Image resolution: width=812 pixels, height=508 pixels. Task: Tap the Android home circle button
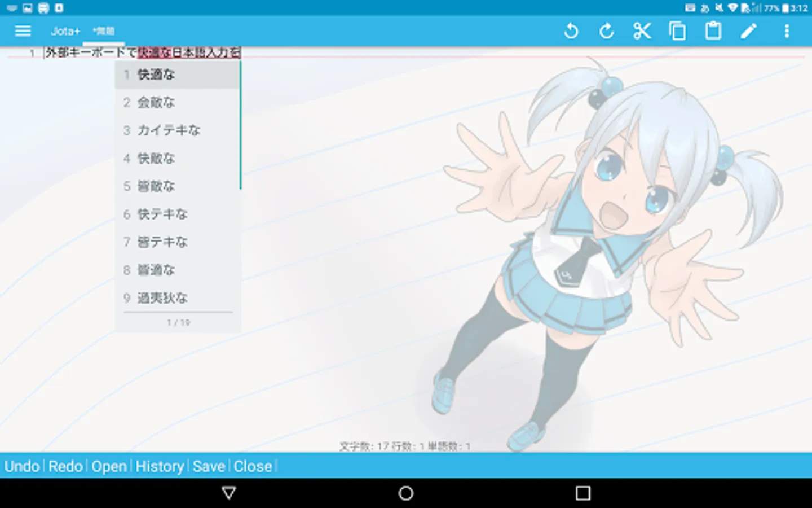(x=406, y=493)
